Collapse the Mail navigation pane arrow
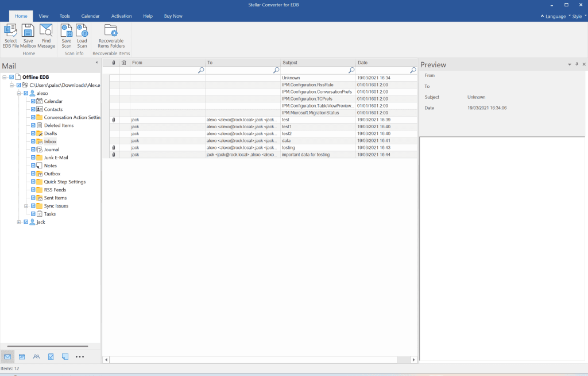 tap(96, 63)
